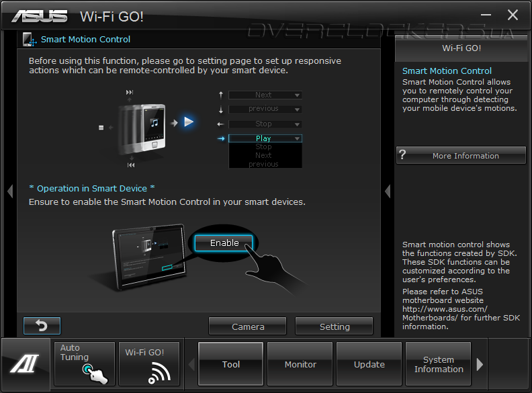Click the back arrow button
This screenshot has width=532, height=393.
[42, 326]
